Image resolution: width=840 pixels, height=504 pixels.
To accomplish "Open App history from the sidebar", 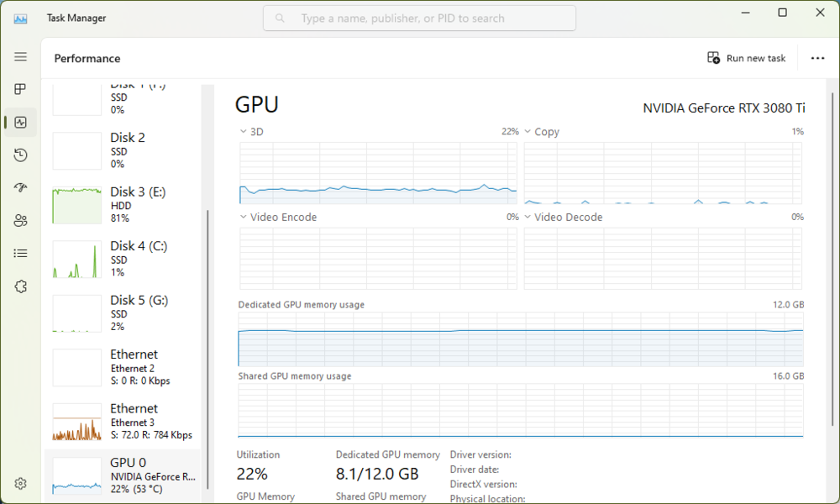I will (20, 155).
